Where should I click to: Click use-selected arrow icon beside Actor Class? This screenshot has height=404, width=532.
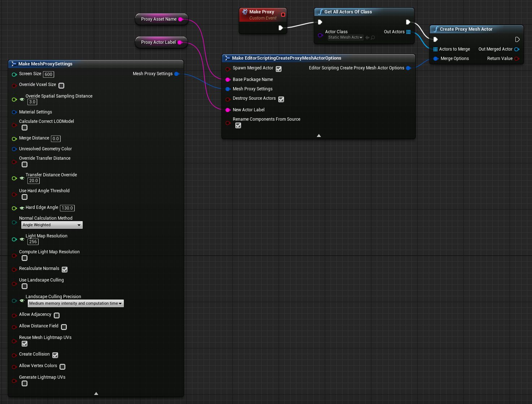point(367,38)
